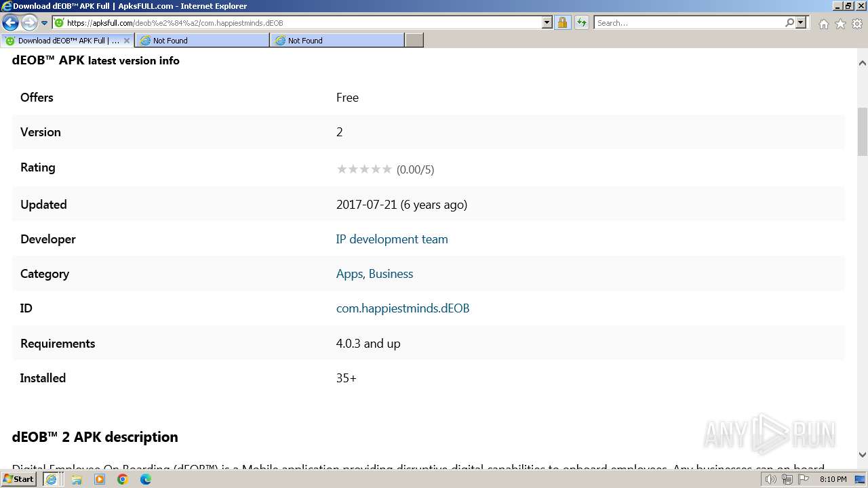Switch to the second Not Found tab
This screenshot has width=868, height=488.
pyautogui.click(x=337, y=41)
